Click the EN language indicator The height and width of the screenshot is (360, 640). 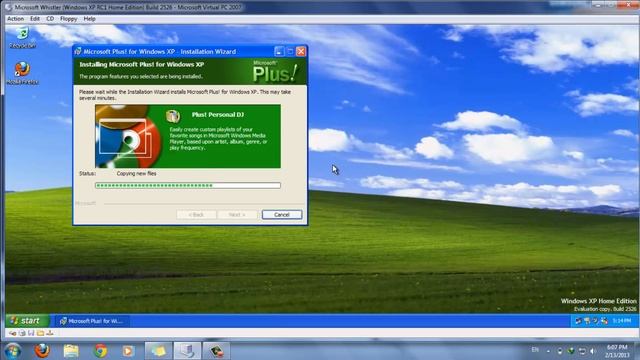point(535,350)
